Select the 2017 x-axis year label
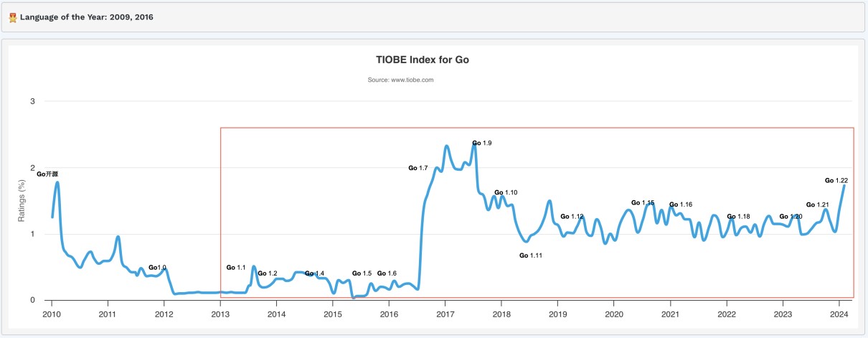The image size is (868, 338). [x=445, y=314]
